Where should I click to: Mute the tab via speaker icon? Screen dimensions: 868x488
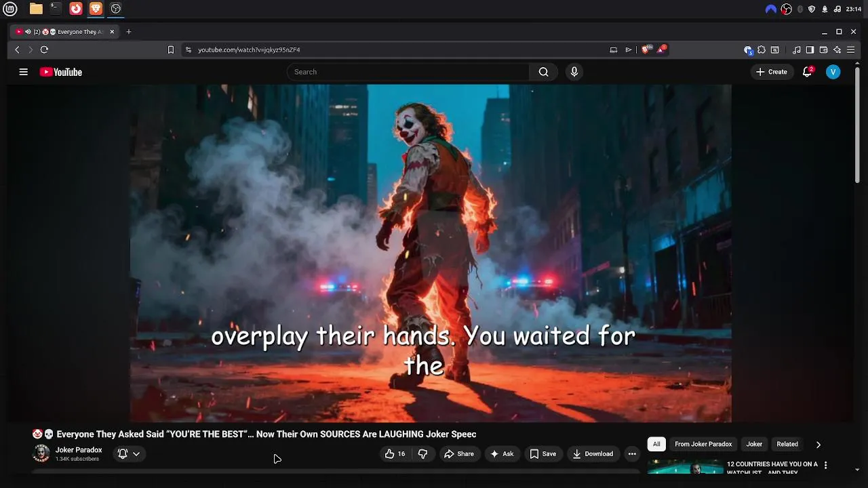coord(28,32)
